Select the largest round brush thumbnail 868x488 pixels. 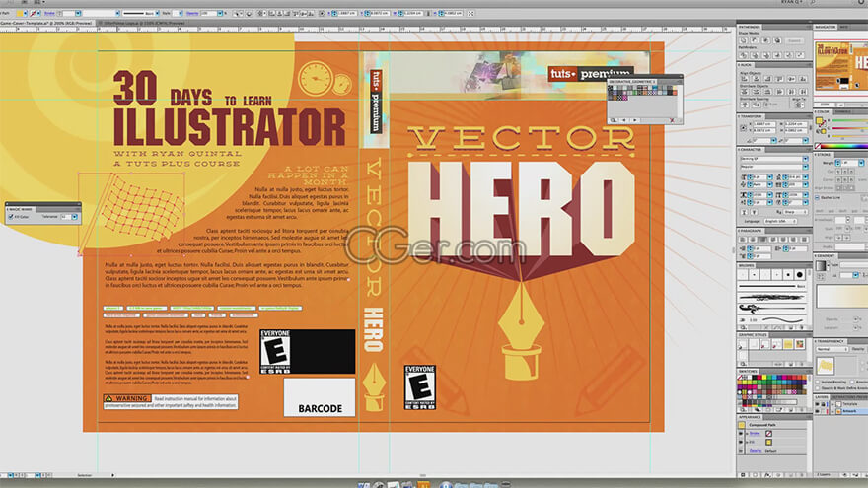pos(800,274)
